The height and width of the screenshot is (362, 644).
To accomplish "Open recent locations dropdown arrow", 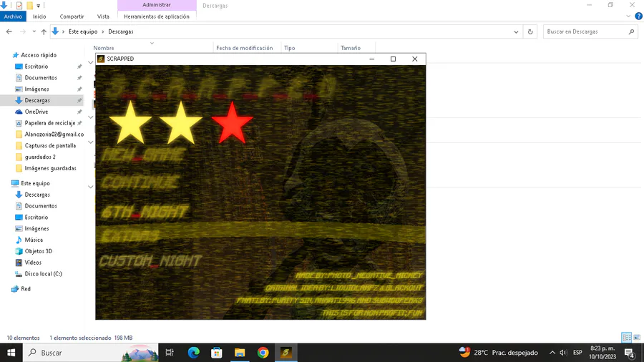I will pyautogui.click(x=34, y=31).
